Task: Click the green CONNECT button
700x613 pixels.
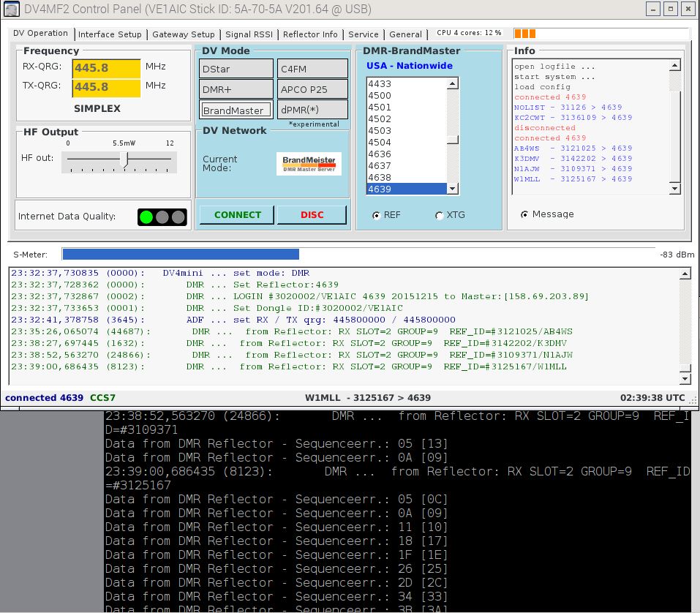Action: point(237,215)
